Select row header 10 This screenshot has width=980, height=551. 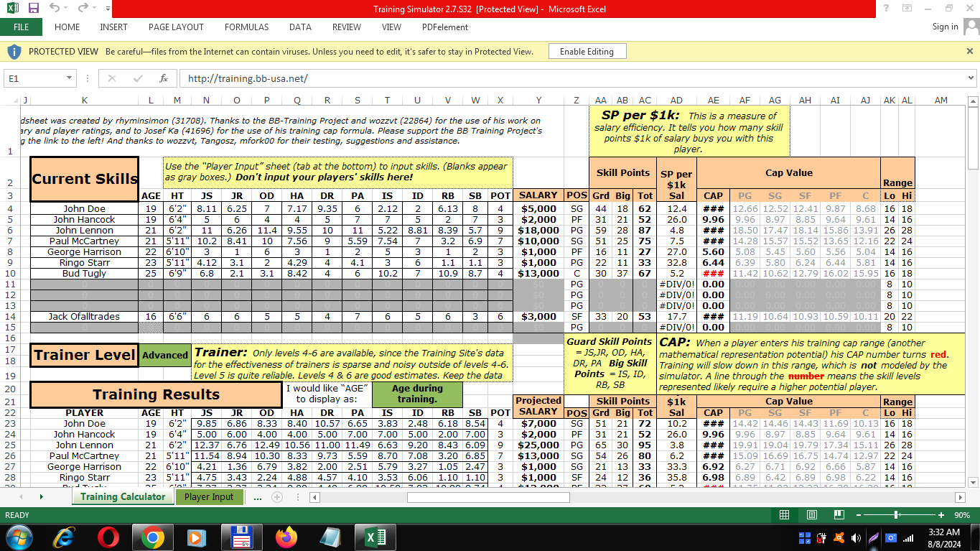(10, 274)
